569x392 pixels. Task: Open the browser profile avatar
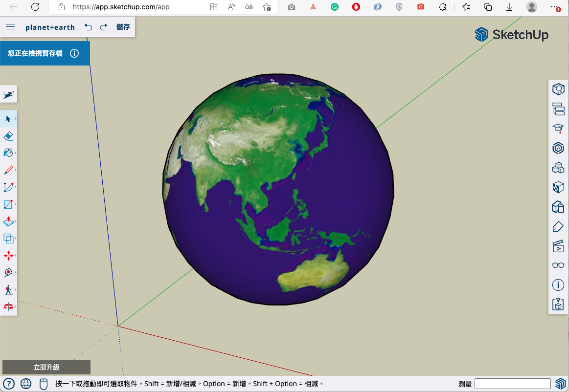[x=532, y=7]
